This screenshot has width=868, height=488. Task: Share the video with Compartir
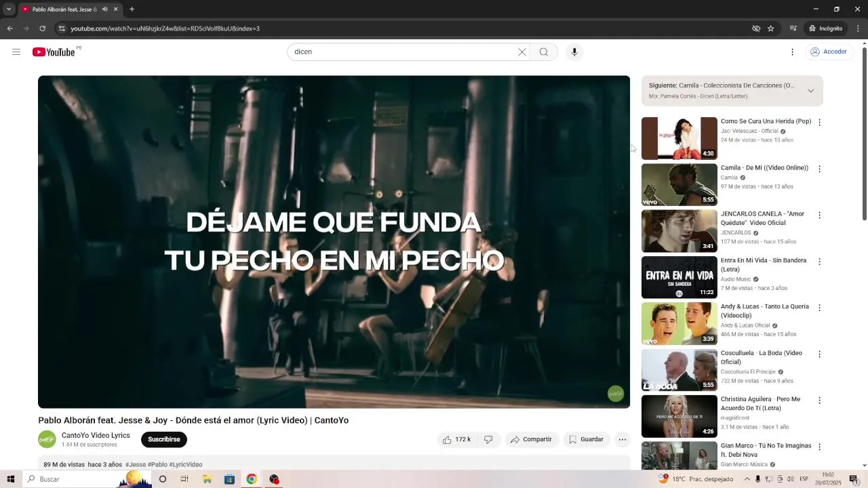[531, 439]
